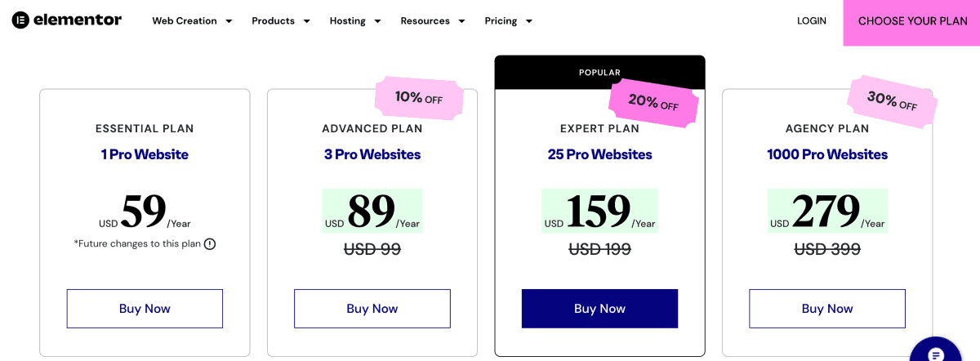Click the info icon beside Future changes

click(210, 243)
